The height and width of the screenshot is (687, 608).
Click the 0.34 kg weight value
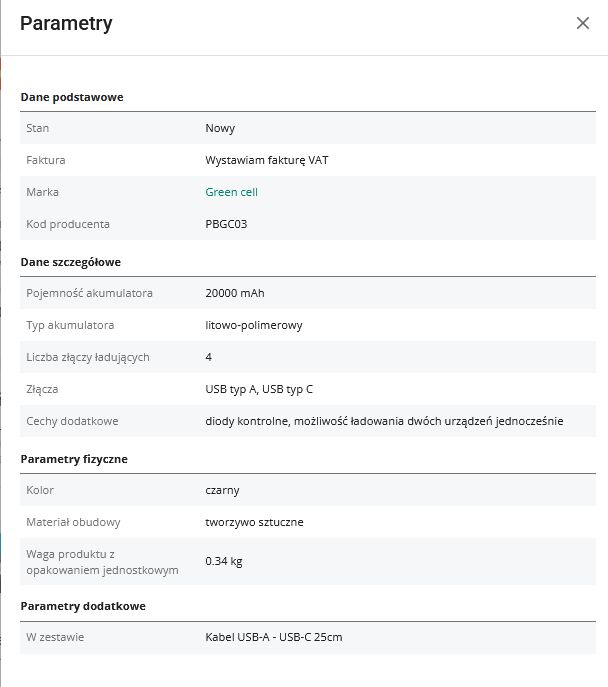click(223, 561)
